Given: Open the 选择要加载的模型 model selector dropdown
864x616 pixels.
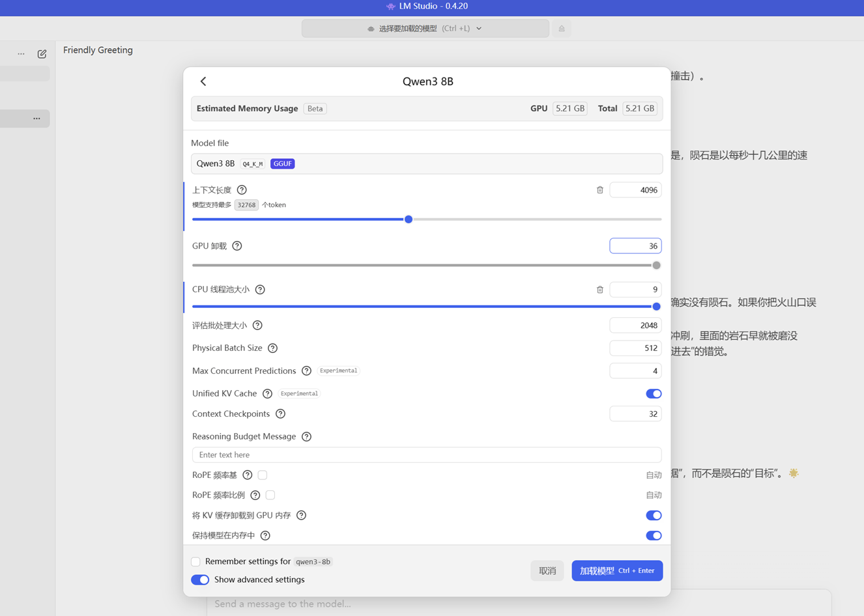Looking at the screenshot, I should pos(425,29).
